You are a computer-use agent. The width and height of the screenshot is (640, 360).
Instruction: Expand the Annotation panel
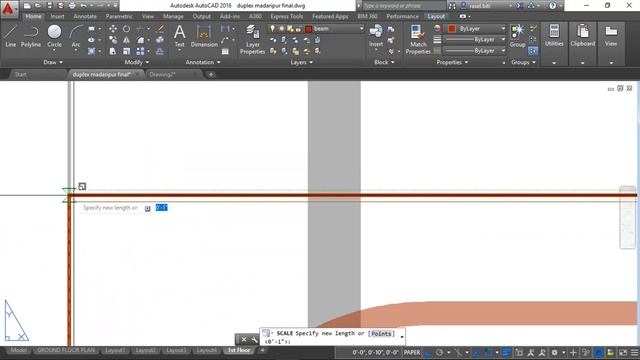tap(203, 62)
